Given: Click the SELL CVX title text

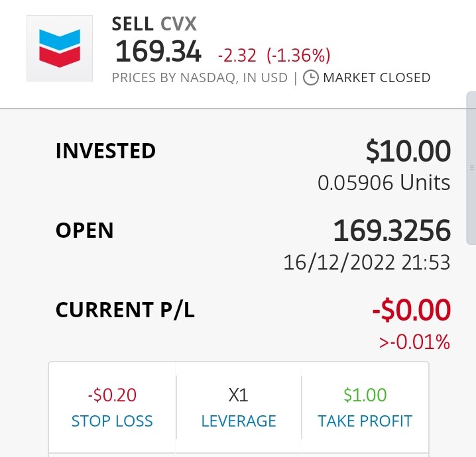Looking at the screenshot, I should click(154, 24).
